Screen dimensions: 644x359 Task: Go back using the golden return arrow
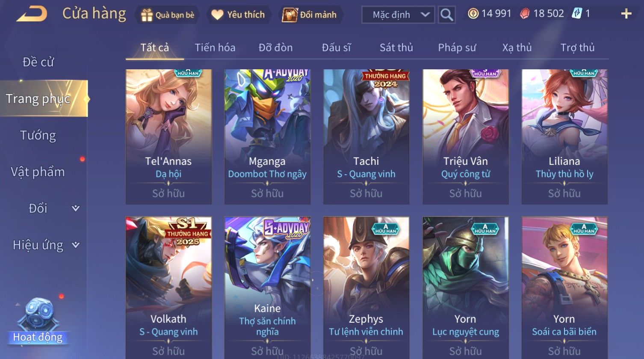click(x=32, y=14)
